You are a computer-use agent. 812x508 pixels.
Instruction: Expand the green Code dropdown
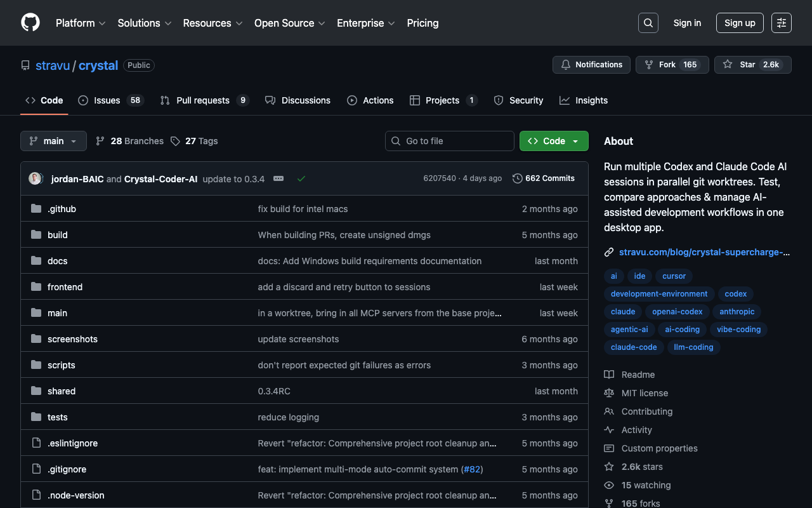[554, 141]
